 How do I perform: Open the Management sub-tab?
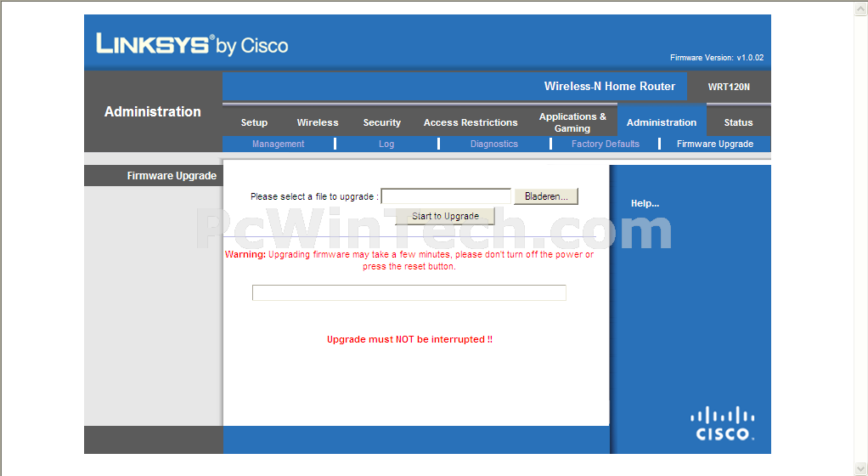pos(278,144)
